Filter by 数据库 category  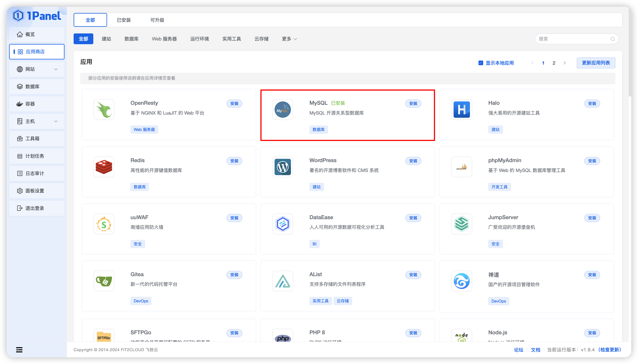(x=131, y=39)
